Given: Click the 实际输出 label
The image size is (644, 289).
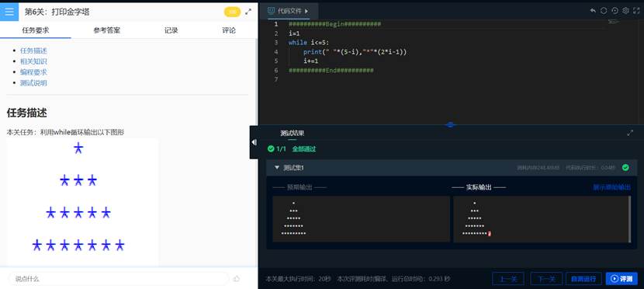Looking at the screenshot, I should click(479, 187).
